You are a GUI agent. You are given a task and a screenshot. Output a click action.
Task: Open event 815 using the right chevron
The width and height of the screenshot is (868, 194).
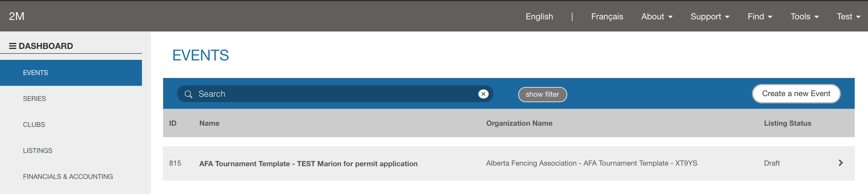pyautogui.click(x=841, y=163)
